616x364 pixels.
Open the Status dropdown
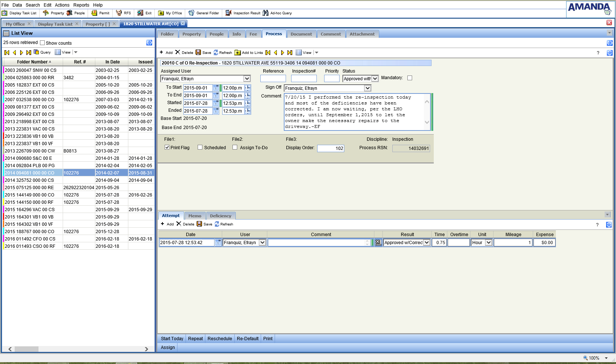[x=375, y=78]
